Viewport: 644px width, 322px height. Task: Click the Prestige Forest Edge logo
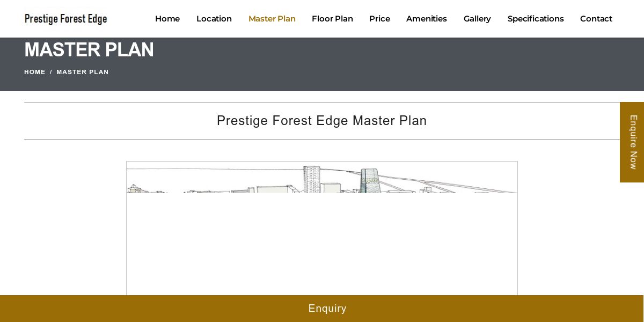click(66, 19)
